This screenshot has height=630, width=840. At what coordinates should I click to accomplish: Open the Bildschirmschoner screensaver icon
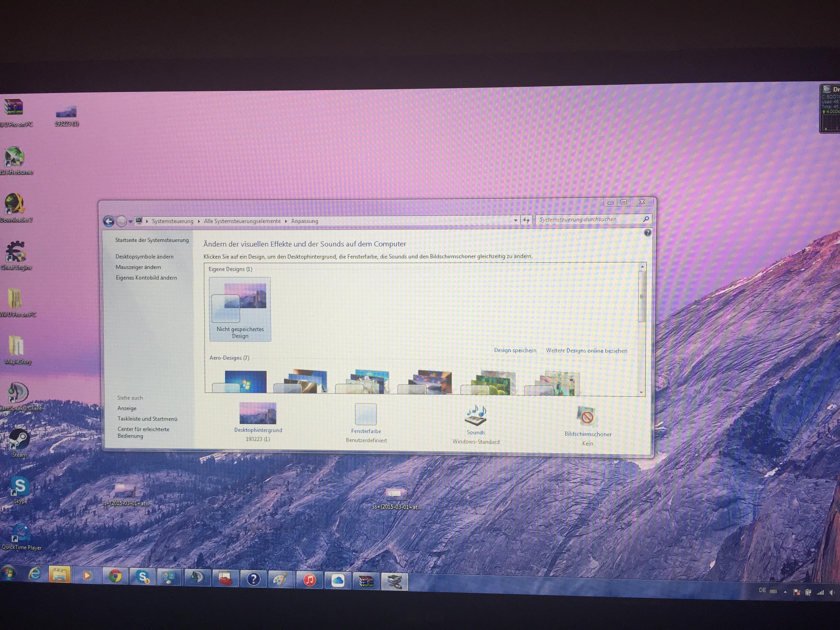coord(587,417)
